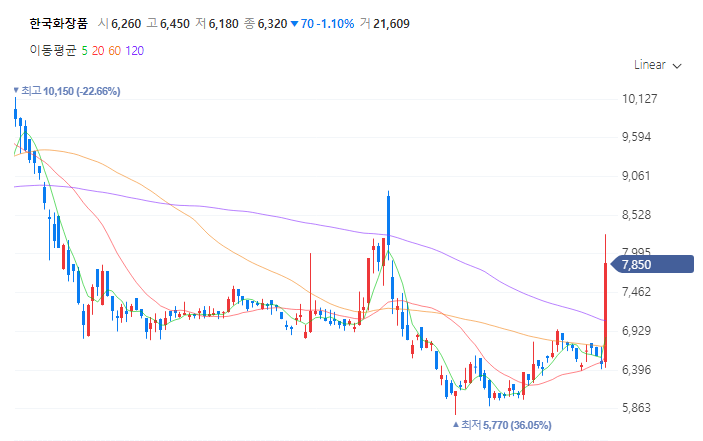The height and width of the screenshot is (441, 703).
Task: Click the change value 70 -1.10%
Action: tap(327, 24)
